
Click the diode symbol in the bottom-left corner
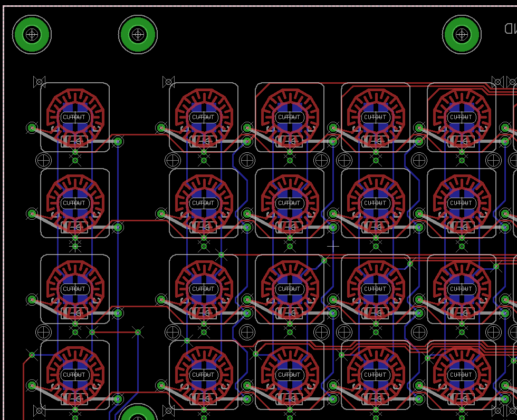[x=39, y=411]
